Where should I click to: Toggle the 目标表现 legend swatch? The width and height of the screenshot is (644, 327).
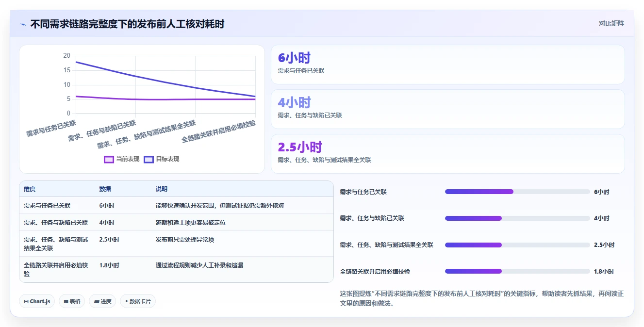coord(149,159)
